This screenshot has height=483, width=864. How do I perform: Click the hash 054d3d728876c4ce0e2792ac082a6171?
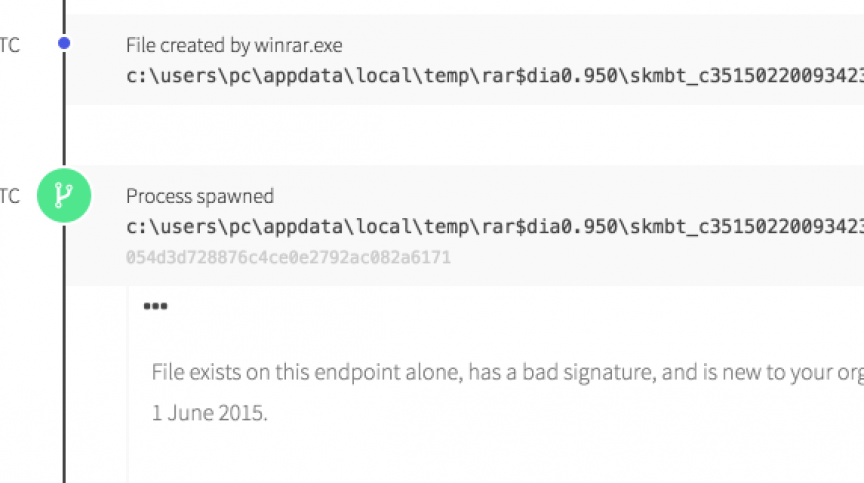[288, 257]
